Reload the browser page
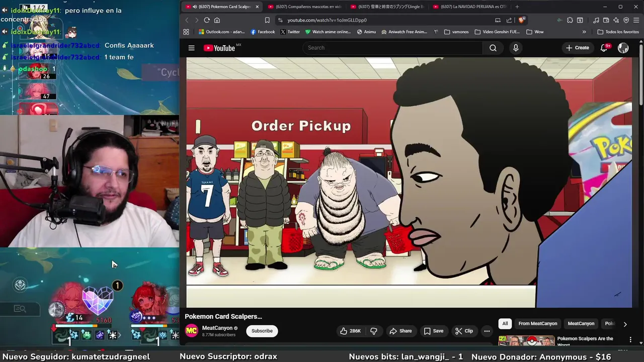The height and width of the screenshot is (362, 644). (x=206, y=20)
